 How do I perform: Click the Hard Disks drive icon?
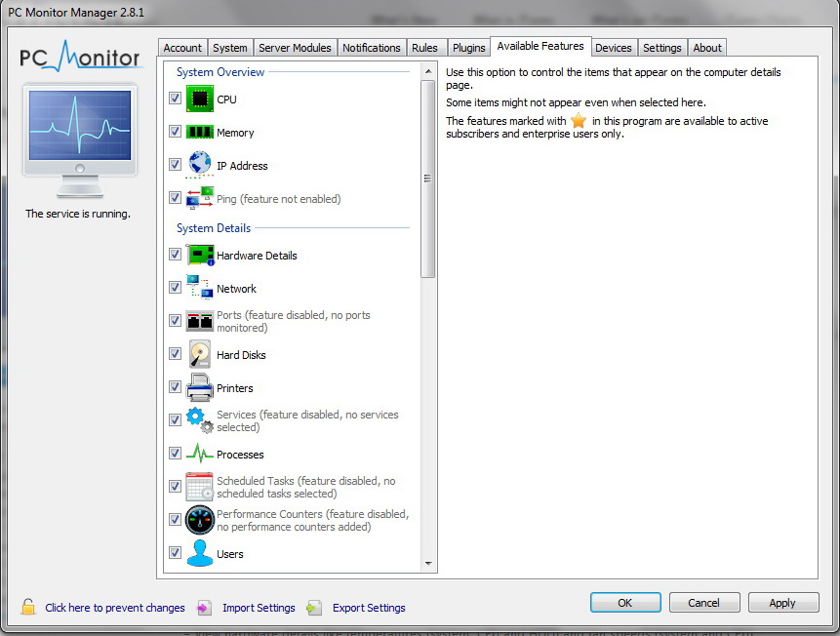tap(200, 354)
